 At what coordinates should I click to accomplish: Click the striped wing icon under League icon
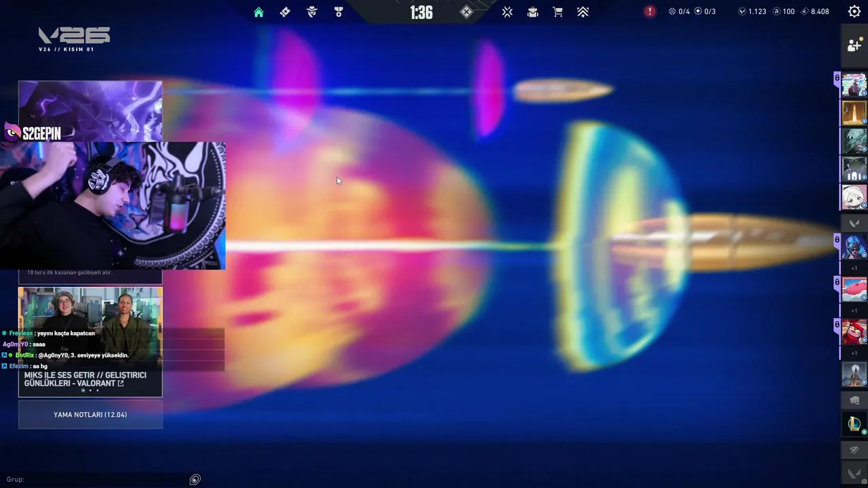854,450
